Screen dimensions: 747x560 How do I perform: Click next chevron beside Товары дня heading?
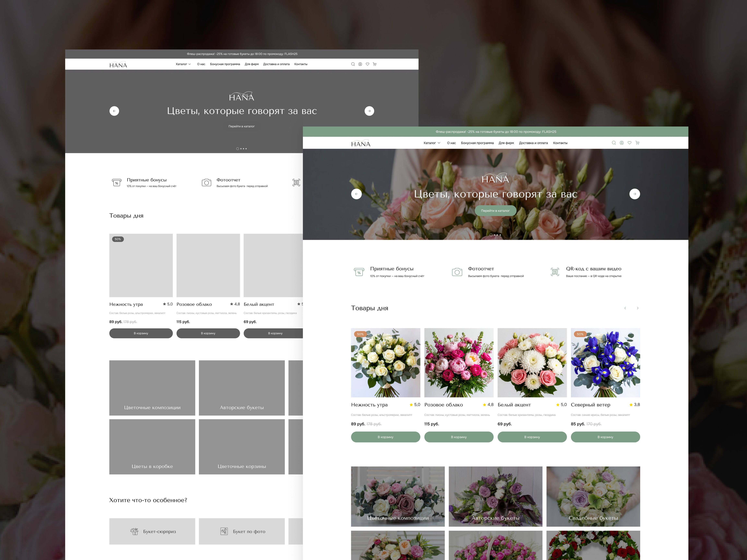pos(638,308)
